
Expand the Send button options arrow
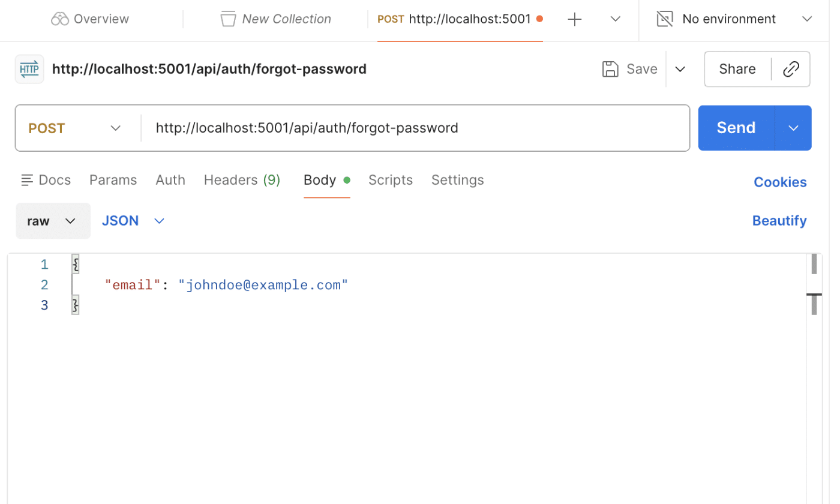coord(793,127)
